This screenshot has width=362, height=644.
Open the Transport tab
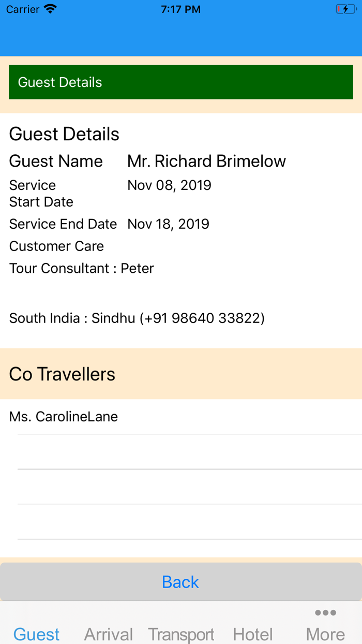181,634
